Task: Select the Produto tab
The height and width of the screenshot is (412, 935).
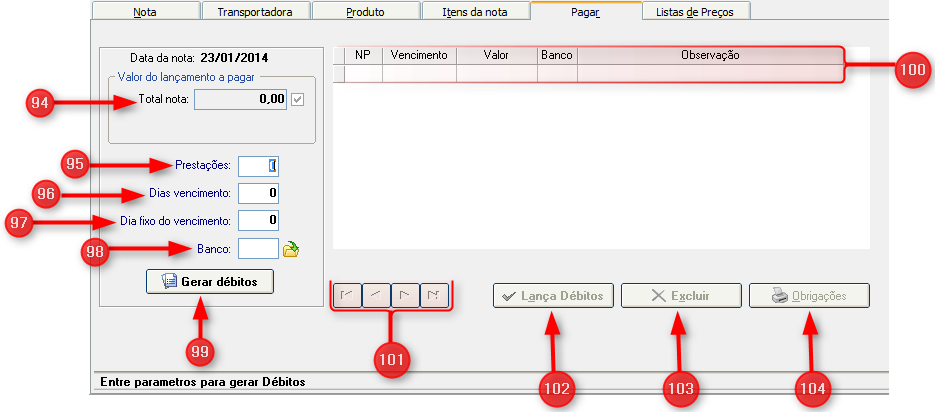Action: pos(366,11)
